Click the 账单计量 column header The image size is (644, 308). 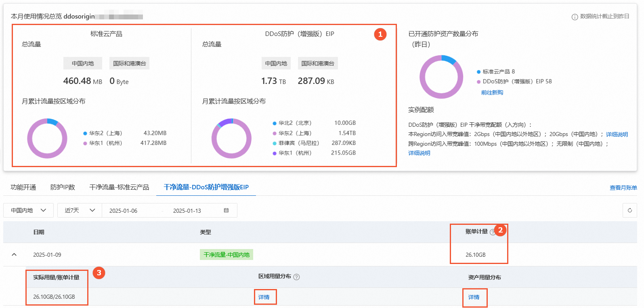coord(476,232)
